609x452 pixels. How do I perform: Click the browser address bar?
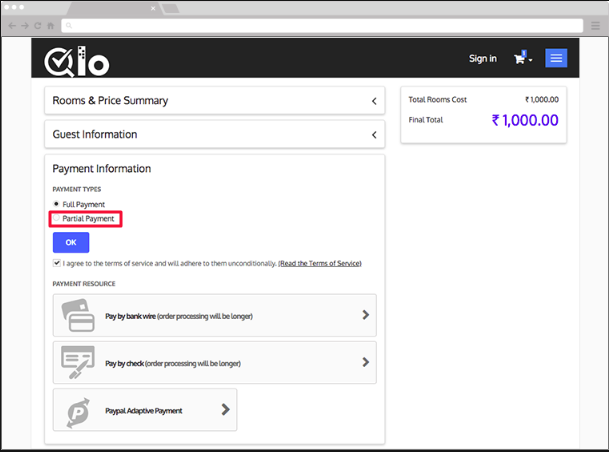pos(322,26)
